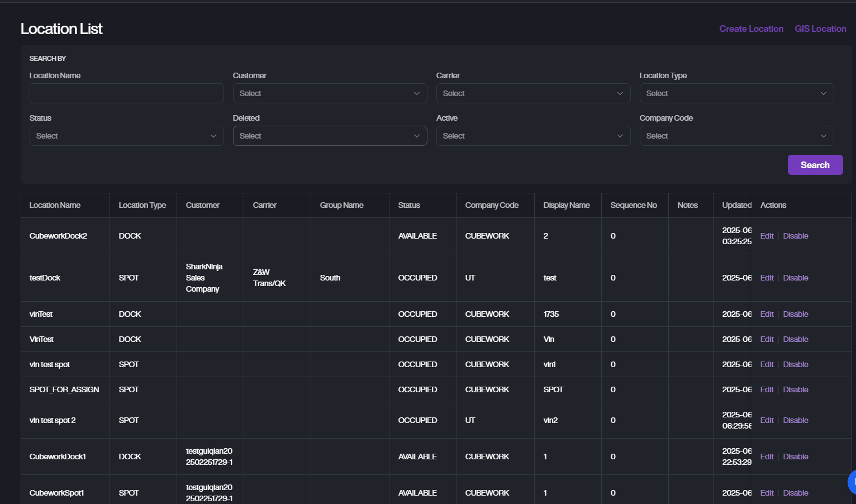This screenshot has width=856, height=504.
Task: Open the Create Location link
Action: point(751,28)
